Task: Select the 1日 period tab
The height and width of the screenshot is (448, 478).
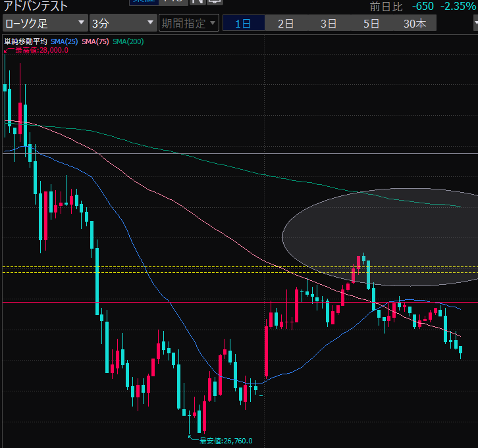Action: point(243,24)
